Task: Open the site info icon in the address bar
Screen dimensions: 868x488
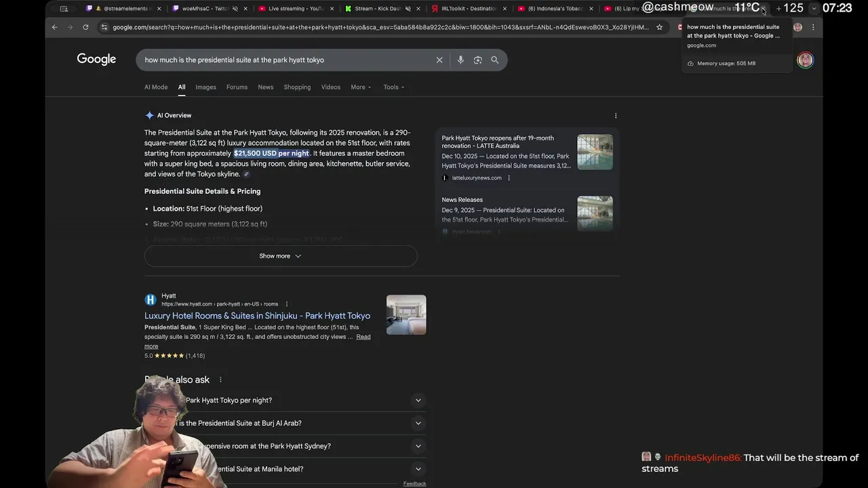Action: click(x=104, y=27)
